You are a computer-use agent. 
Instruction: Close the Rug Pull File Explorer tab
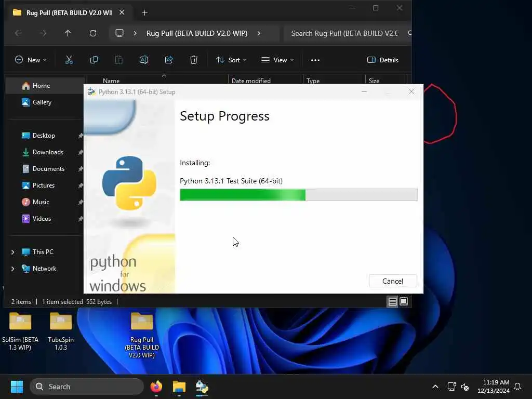122,12
